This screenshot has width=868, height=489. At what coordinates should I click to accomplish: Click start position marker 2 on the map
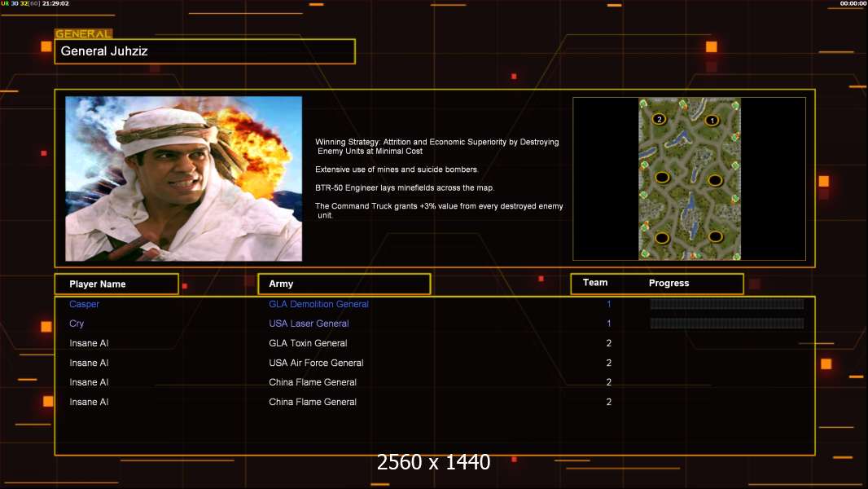659,119
